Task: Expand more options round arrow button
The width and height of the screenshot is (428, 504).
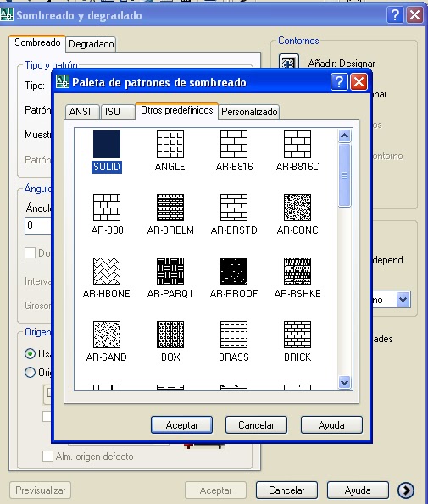Action: tap(406, 490)
